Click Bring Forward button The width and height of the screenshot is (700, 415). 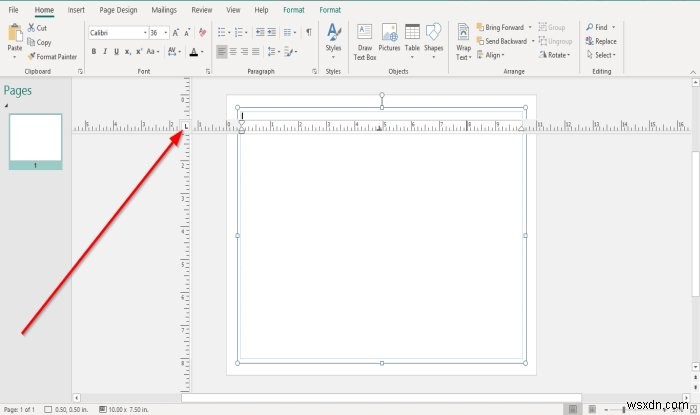[x=500, y=27]
